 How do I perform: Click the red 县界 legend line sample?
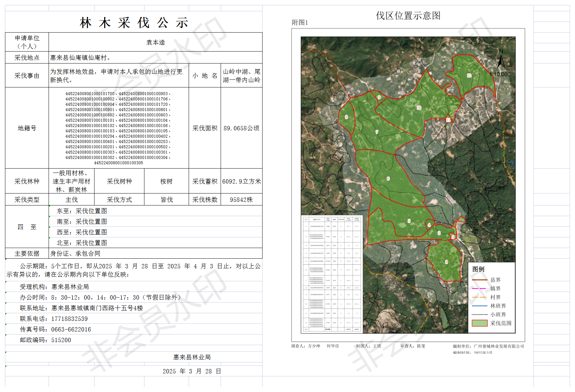(480, 280)
